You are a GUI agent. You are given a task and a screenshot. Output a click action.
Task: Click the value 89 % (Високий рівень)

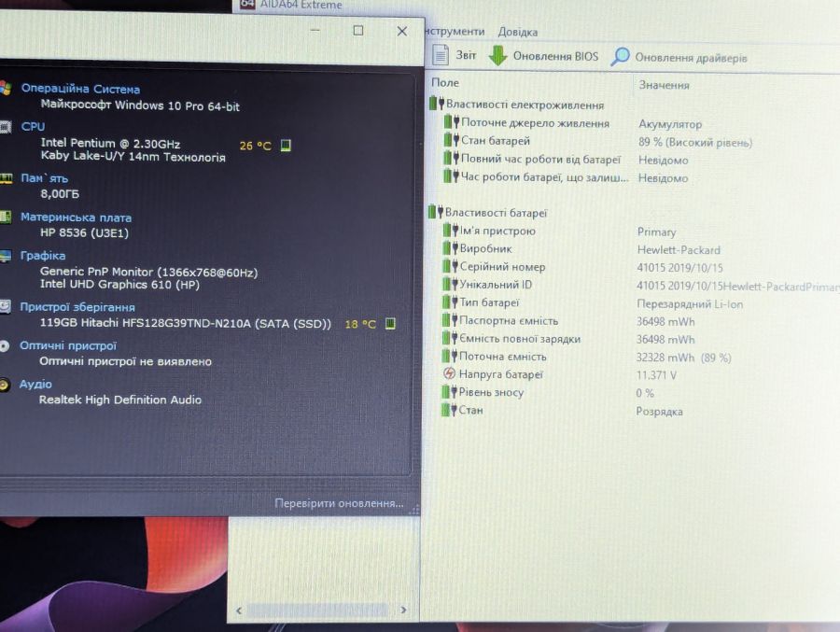(x=694, y=143)
